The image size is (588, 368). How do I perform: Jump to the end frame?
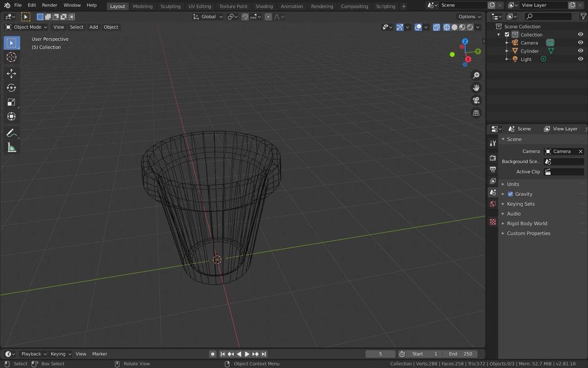(264, 354)
